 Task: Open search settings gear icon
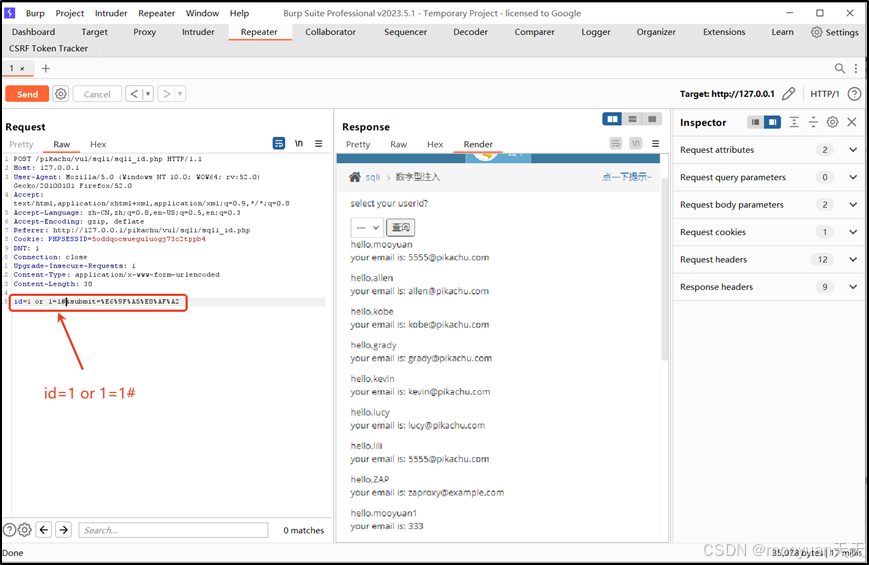[x=24, y=530]
